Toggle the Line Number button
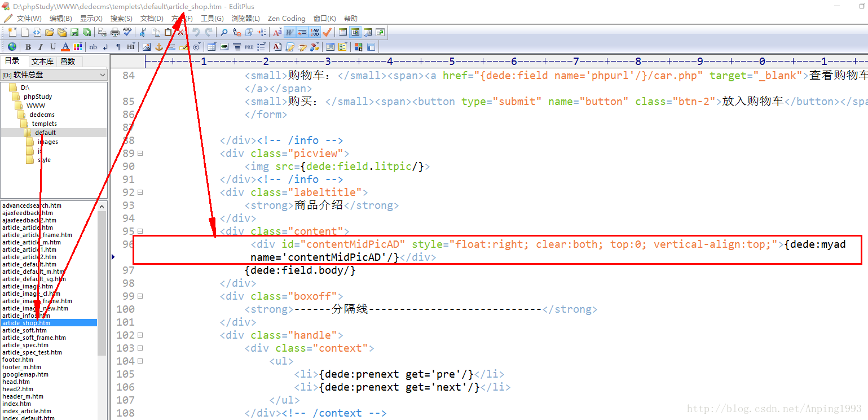Screen dimensions: 868x420 click(x=315, y=32)
